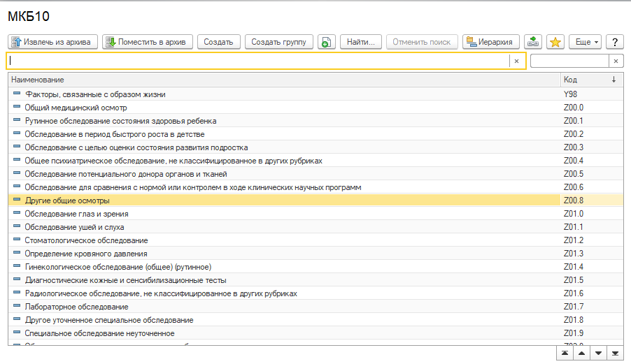Add to favorites with the star icon
Screen dimensions: 631x364
tap(555, 42)
